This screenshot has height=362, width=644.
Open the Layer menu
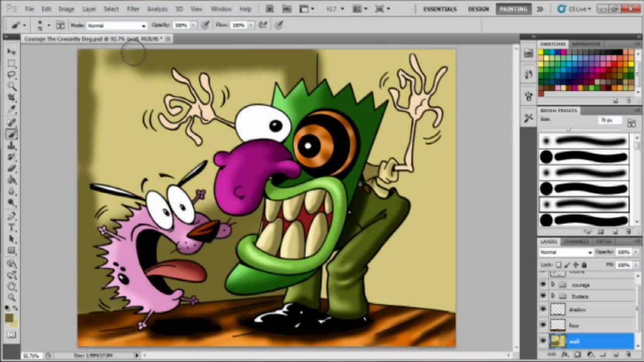pos(89,9)
